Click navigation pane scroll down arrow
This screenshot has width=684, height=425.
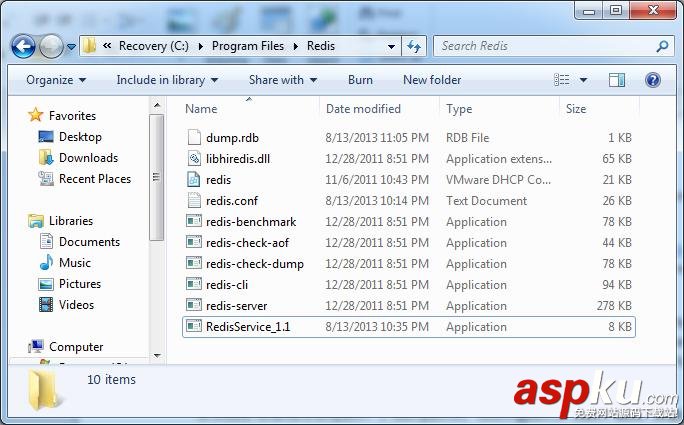(157, 356)
